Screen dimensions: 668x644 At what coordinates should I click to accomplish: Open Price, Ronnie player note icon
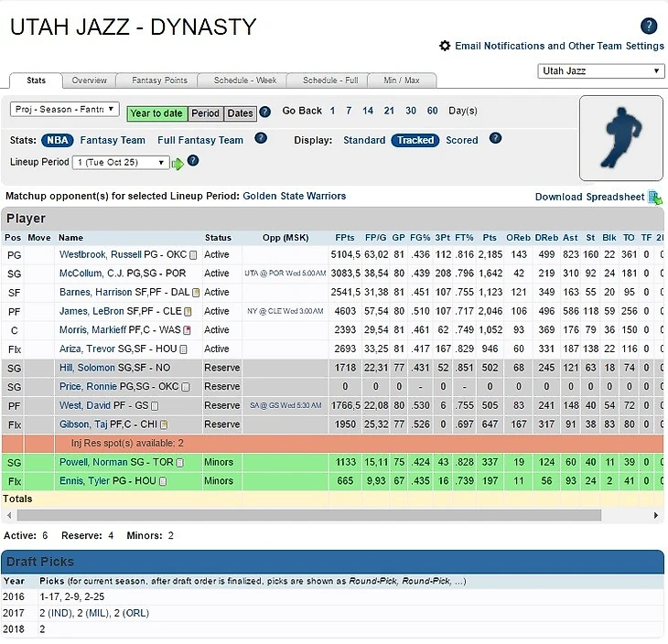(186, 387)
